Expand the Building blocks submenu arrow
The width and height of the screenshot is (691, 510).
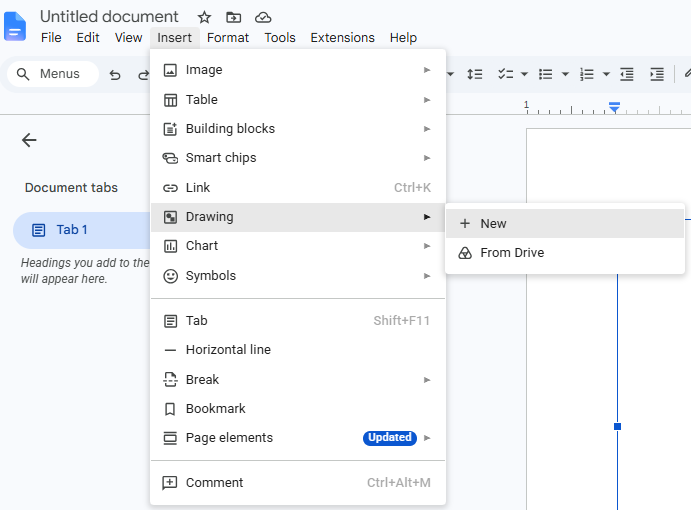click(x=427, y=129)
